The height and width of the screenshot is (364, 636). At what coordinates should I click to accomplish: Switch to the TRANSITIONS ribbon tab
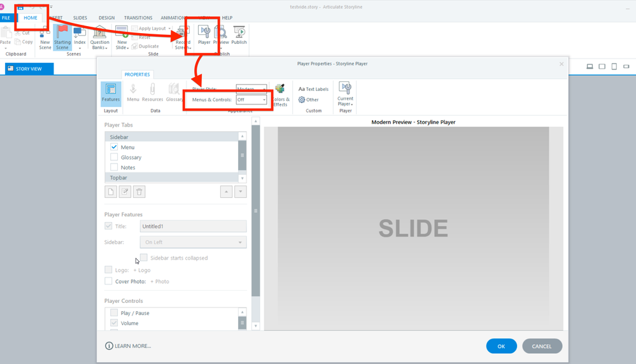[138, 18]
